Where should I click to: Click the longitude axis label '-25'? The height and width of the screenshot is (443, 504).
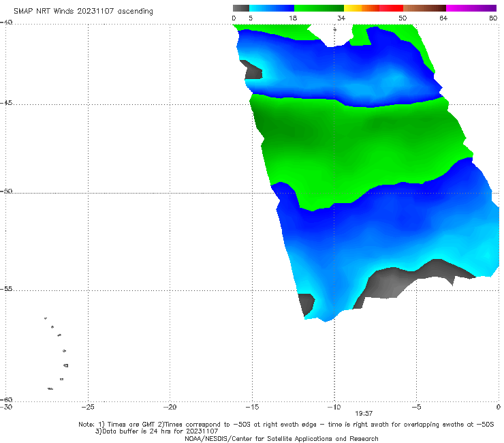point(88,407)
